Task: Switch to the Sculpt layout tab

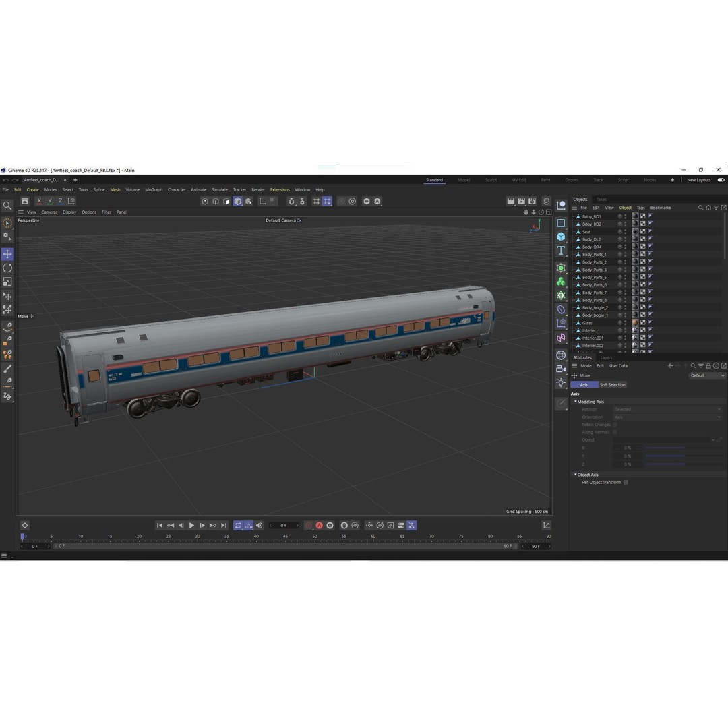Action: (x=491, y=180)
